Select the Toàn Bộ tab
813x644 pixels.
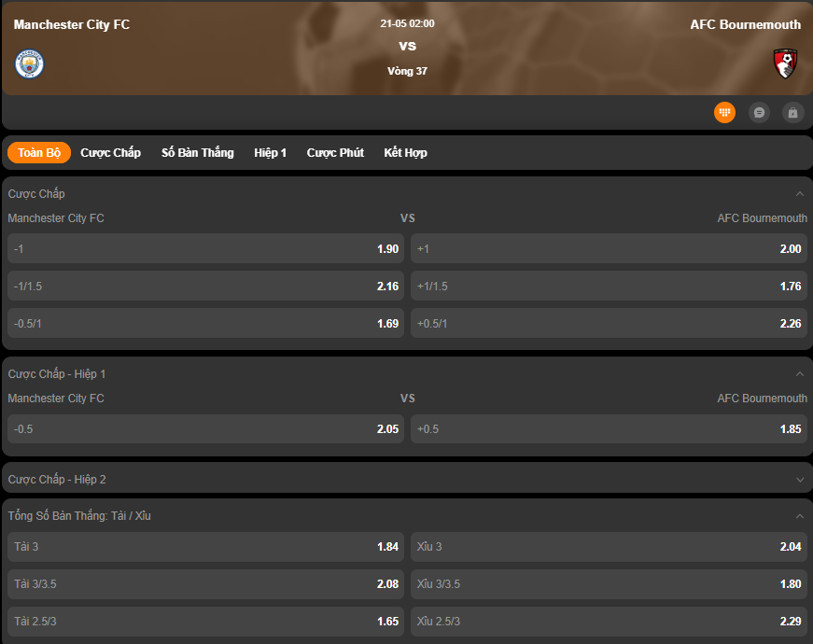(39, 152)
